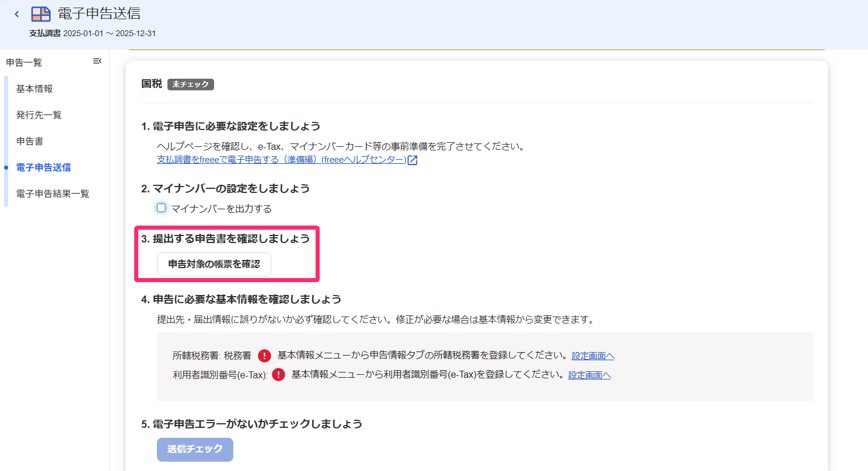Go back using the header back arrow
The width and height of the screenshot is (868, 471).
[17, 14]
